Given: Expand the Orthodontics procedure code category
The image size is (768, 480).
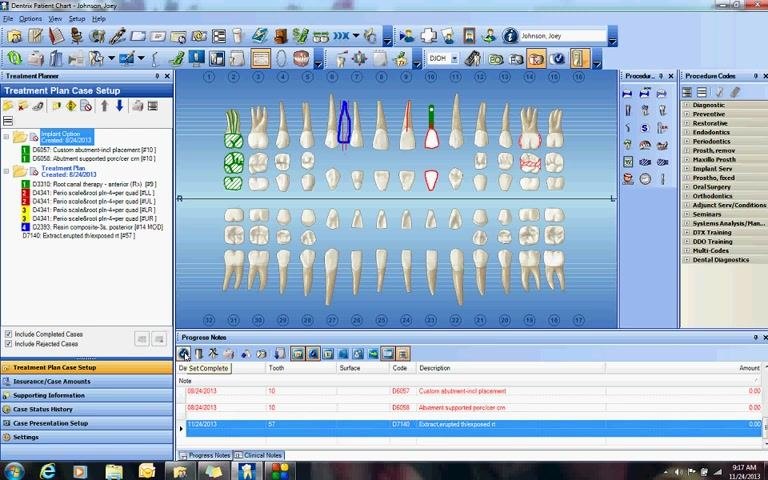Looking at the screenshot, I should (686, 196).
